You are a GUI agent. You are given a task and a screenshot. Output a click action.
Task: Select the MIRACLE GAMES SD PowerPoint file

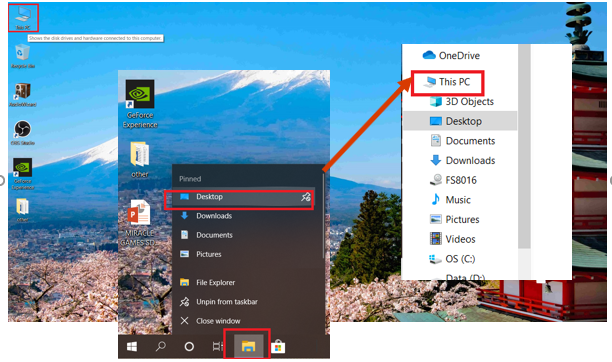pyautogui.click(x=138, y=223)
